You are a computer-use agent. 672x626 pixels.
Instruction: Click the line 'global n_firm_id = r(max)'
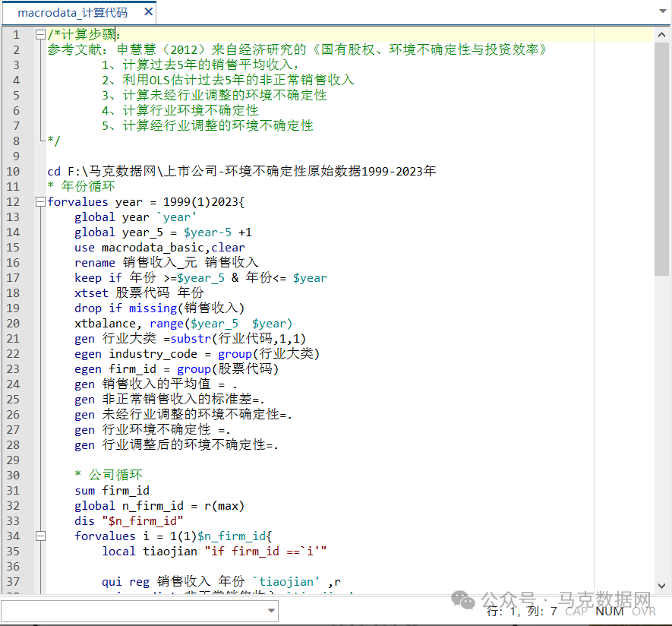coord(159,505)
